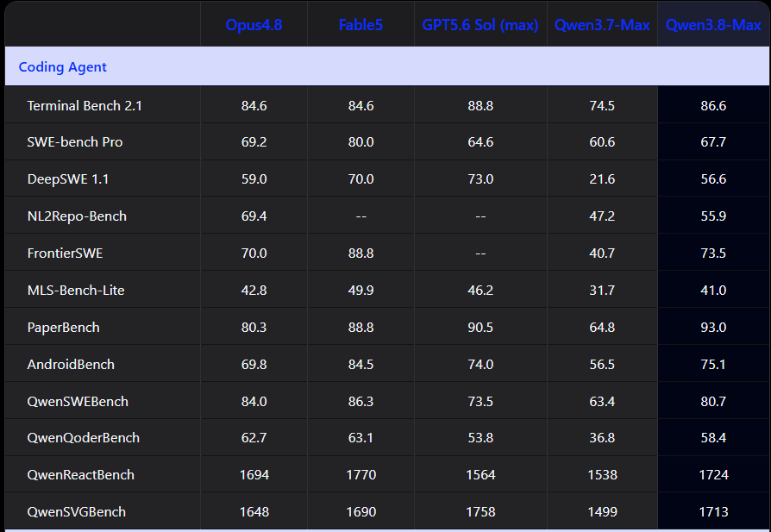Screen dimensions: 771x532
Task: Select the 36.8 QwenQoderBench score
Action: click(x=602, y=438)
